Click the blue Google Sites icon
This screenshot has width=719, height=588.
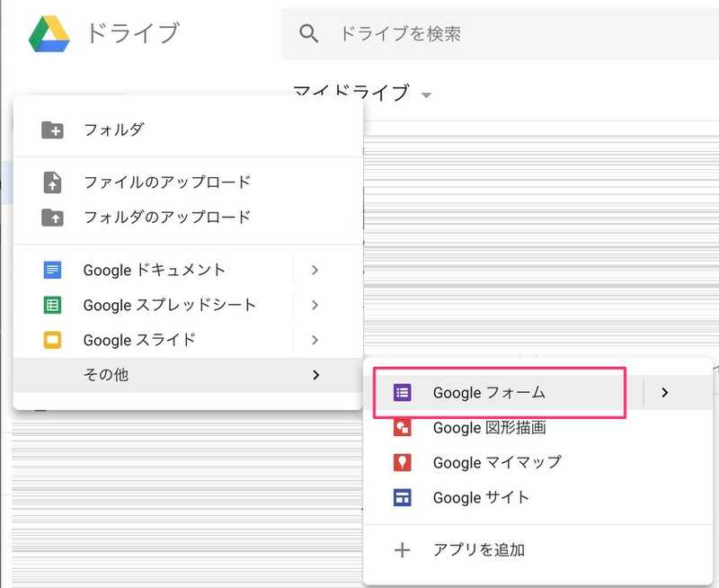pyautogui.click(x=402, y=498)
